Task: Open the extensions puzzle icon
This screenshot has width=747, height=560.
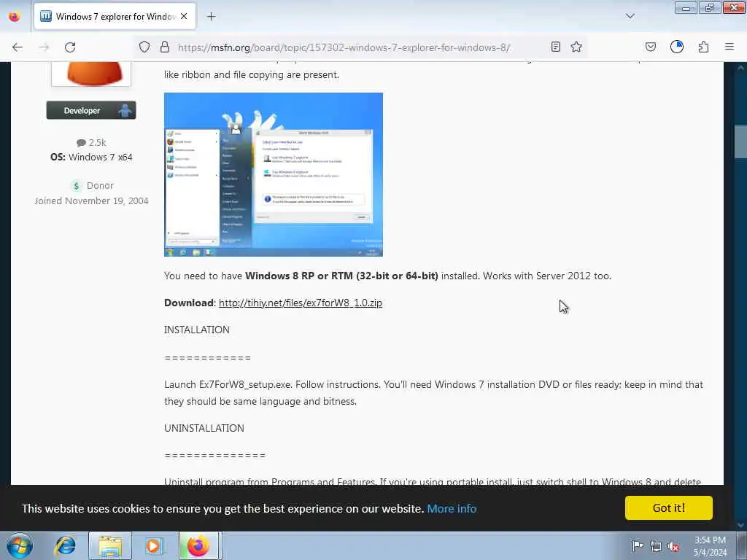Action: pos(704,47)
